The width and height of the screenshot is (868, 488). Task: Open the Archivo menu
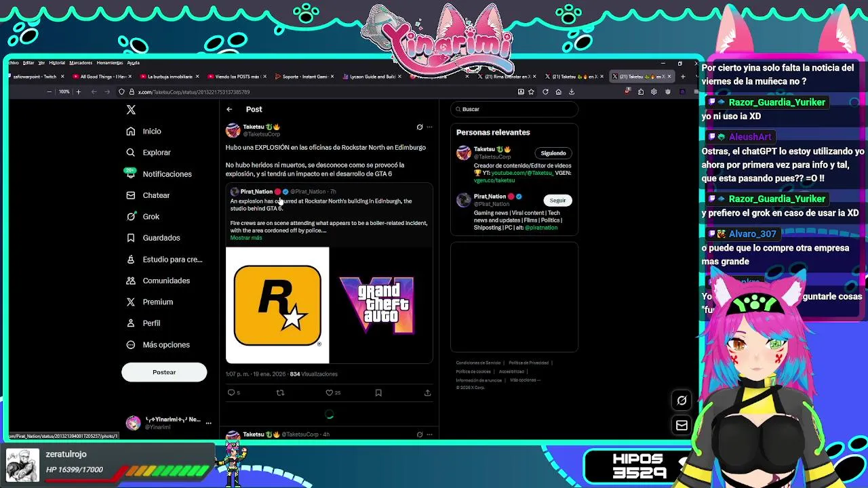[13, 62]
